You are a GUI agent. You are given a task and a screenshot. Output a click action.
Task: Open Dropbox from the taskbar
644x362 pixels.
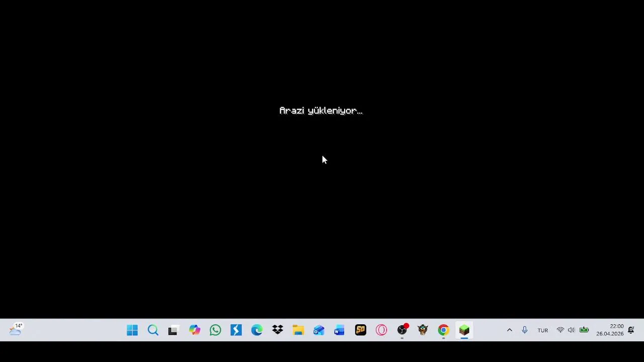tap(278, 330)
